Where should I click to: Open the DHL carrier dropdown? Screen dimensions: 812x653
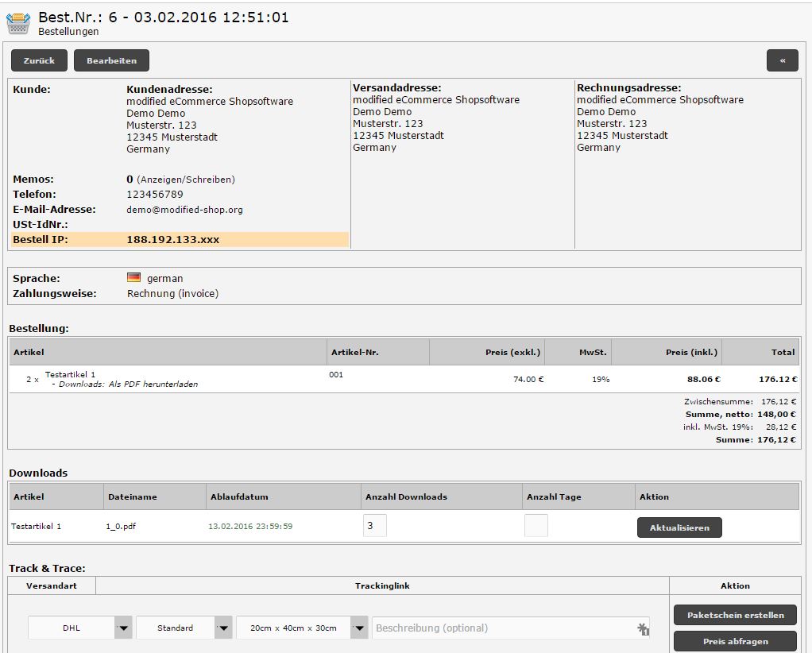(79, 628)
